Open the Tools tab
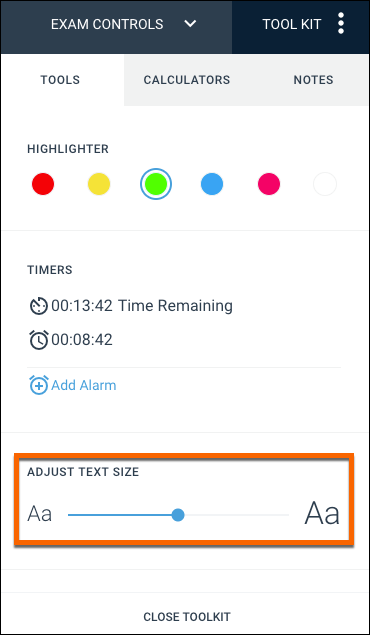Image resolution: width=370 pixels, height=635 pixels. pyautogui.click(x=60, y=80)
